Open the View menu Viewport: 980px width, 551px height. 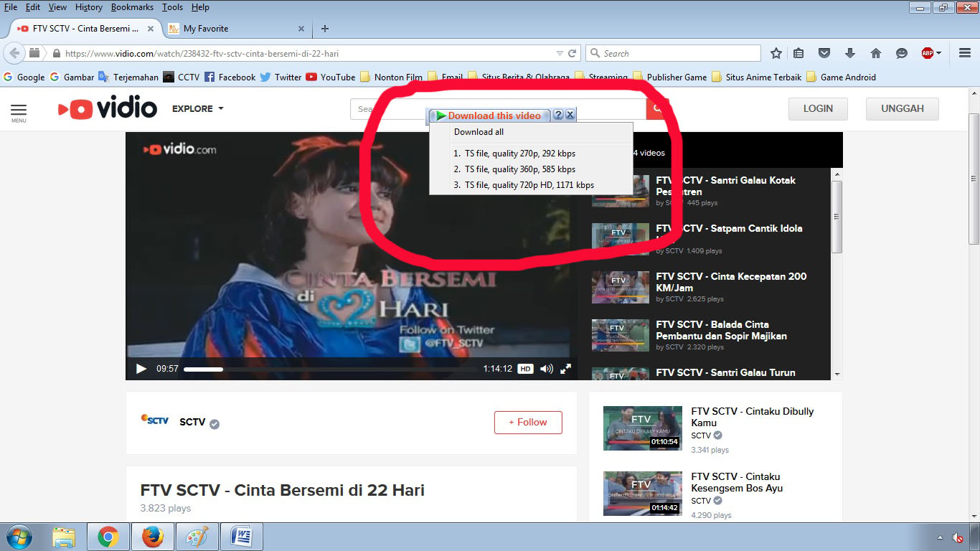(57, 7)
